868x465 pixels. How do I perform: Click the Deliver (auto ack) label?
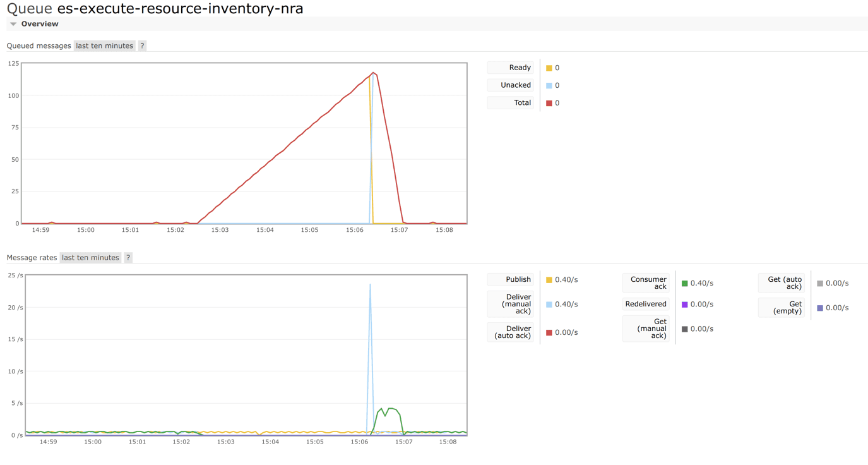511,332
